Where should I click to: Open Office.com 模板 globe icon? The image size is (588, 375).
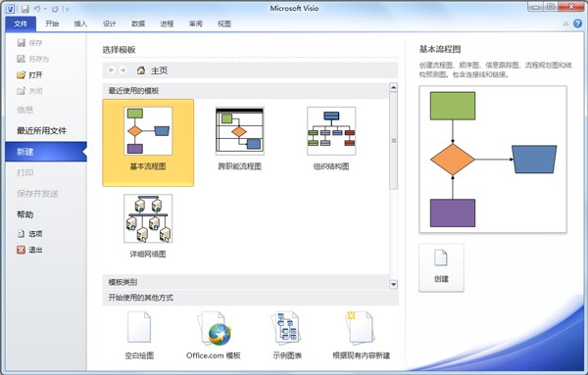point(214,329)
